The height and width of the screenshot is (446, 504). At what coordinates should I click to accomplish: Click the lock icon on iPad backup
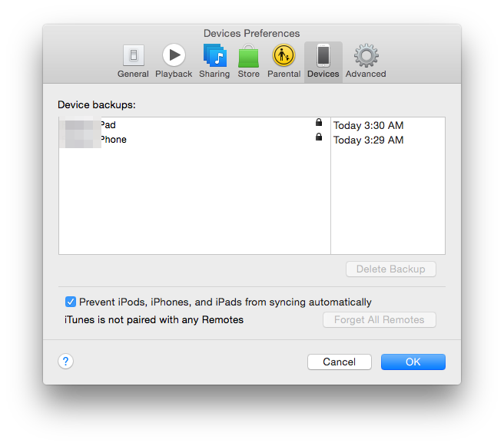pos(319,122)
